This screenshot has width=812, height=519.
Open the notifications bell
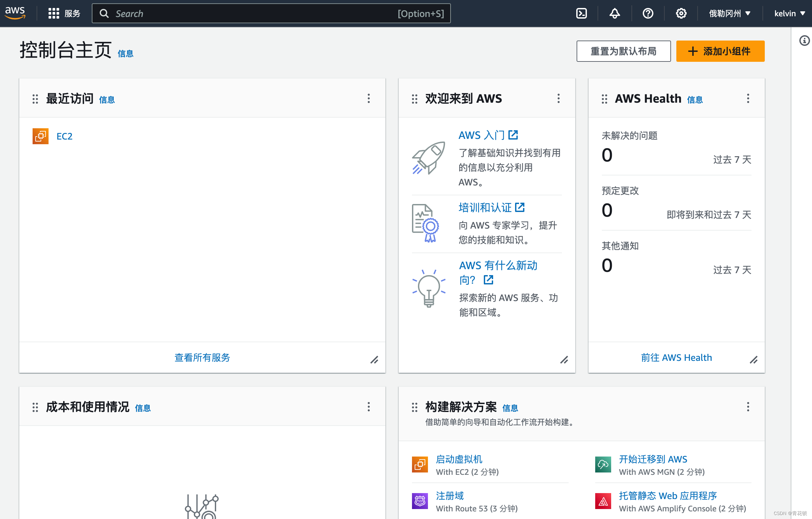click(x=614, y=14)
